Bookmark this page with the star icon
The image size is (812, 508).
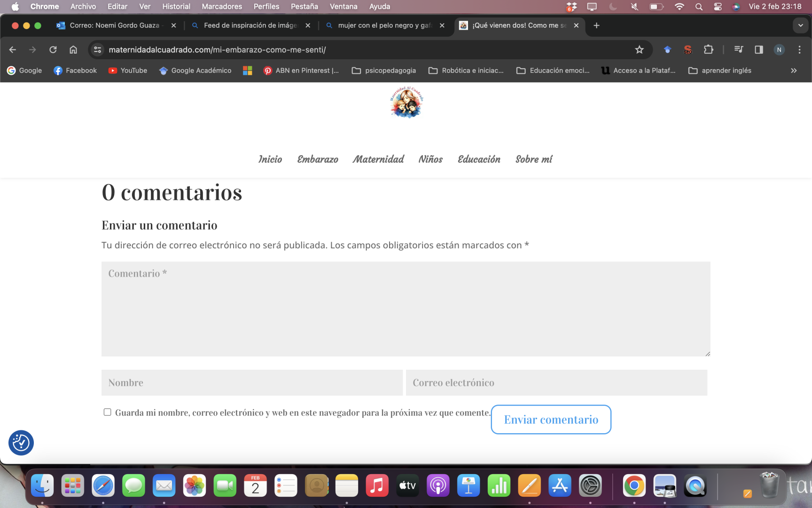click(639, 49)
